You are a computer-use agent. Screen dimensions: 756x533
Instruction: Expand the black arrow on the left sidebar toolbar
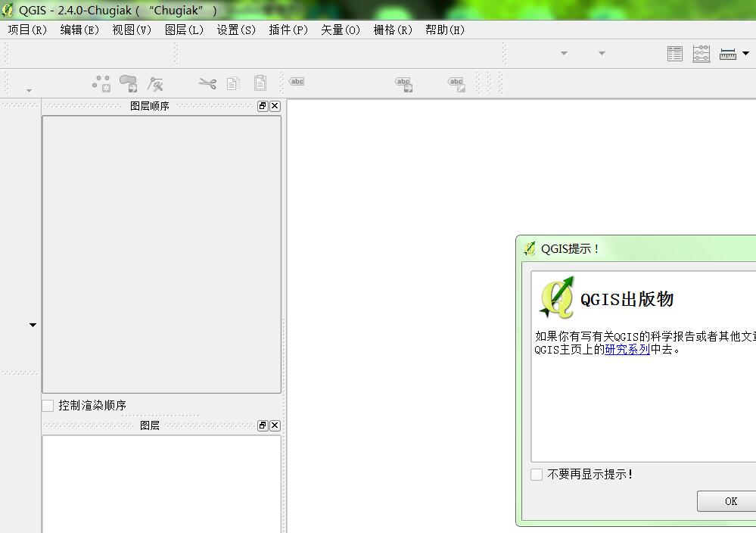(33, 325)
